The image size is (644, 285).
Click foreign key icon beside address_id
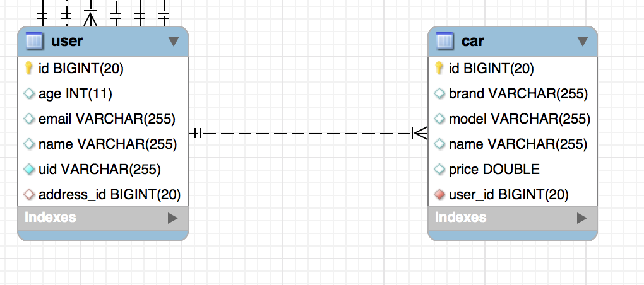click(x=29, y=194)
